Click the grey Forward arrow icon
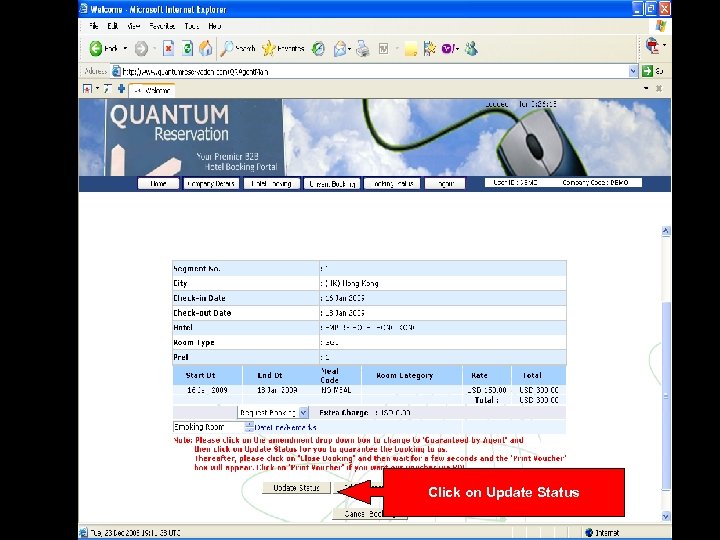 point(141,49)
